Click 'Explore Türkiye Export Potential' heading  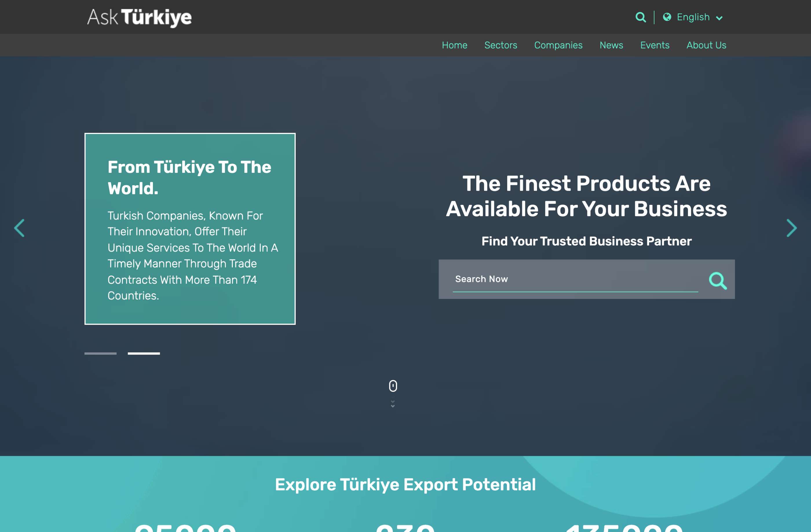tap(405, 485)
